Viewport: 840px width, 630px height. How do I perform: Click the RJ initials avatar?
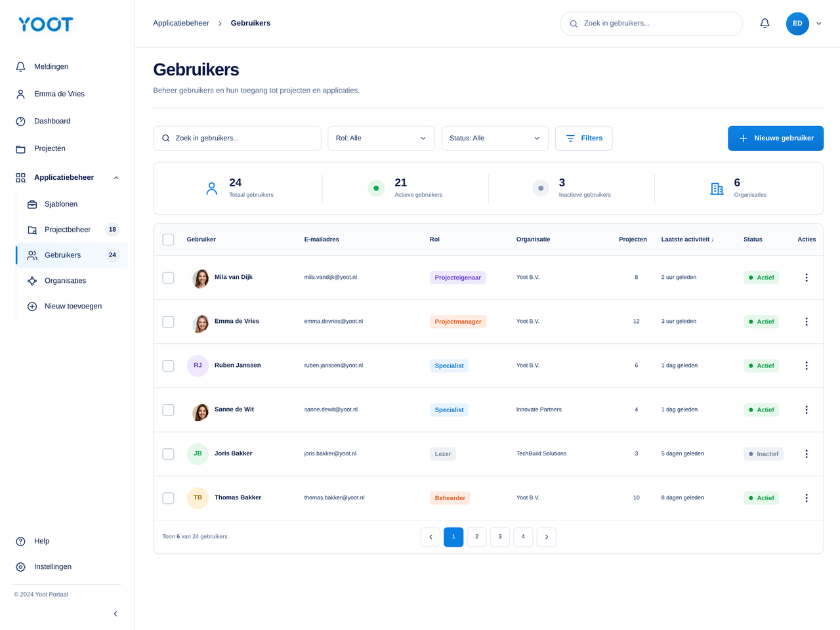coord(198,366)
